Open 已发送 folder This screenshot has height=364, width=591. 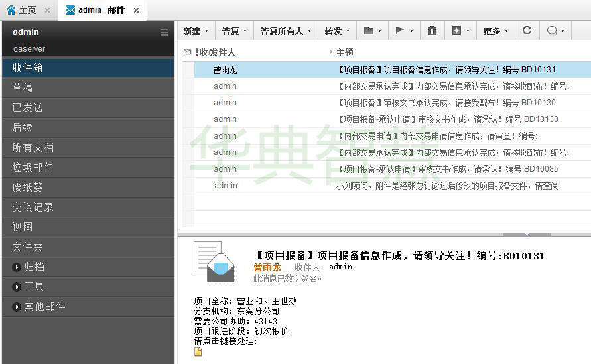88,108
